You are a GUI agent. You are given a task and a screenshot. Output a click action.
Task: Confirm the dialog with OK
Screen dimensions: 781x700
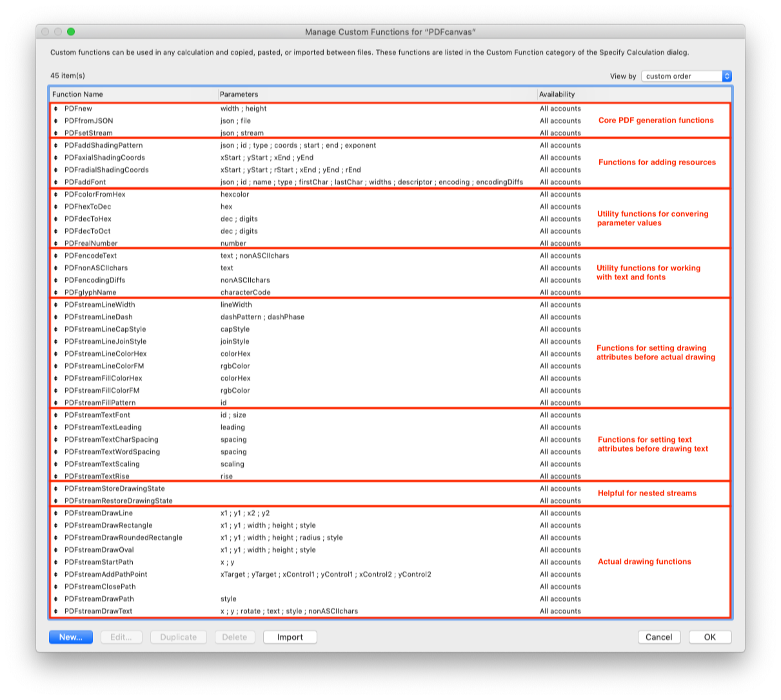[710, 637]
